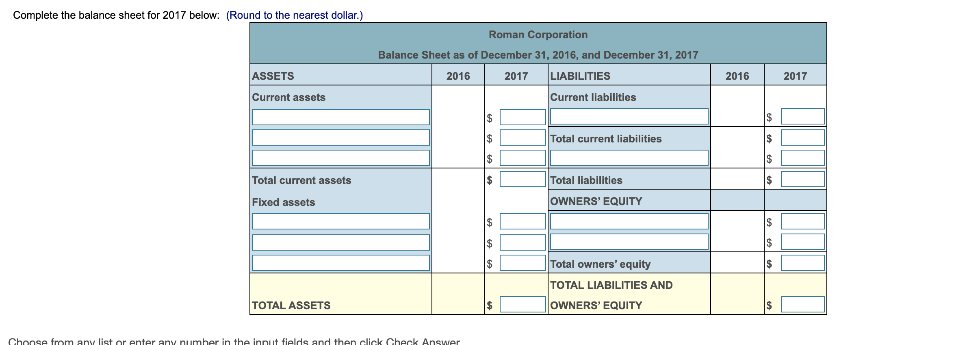Viewport: 980px width, 345px height.
Task: Click the 'LIABILITIES' column header
Action: click(x=580, y=76)
